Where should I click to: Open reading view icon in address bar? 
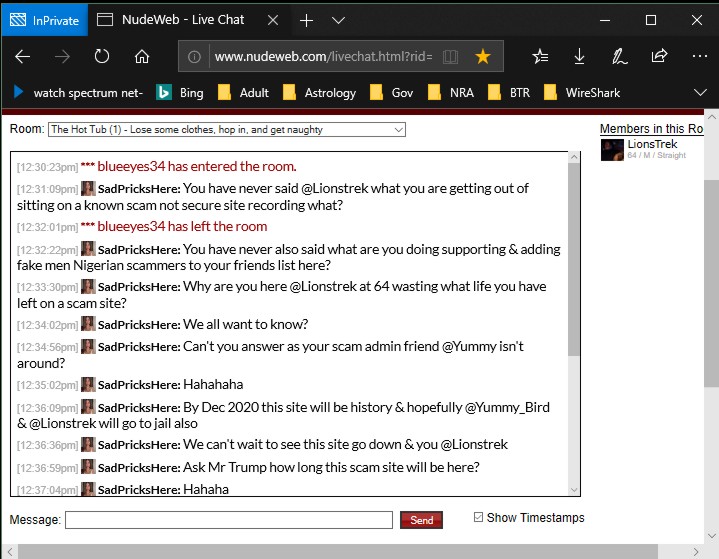[x=451, y=57]
